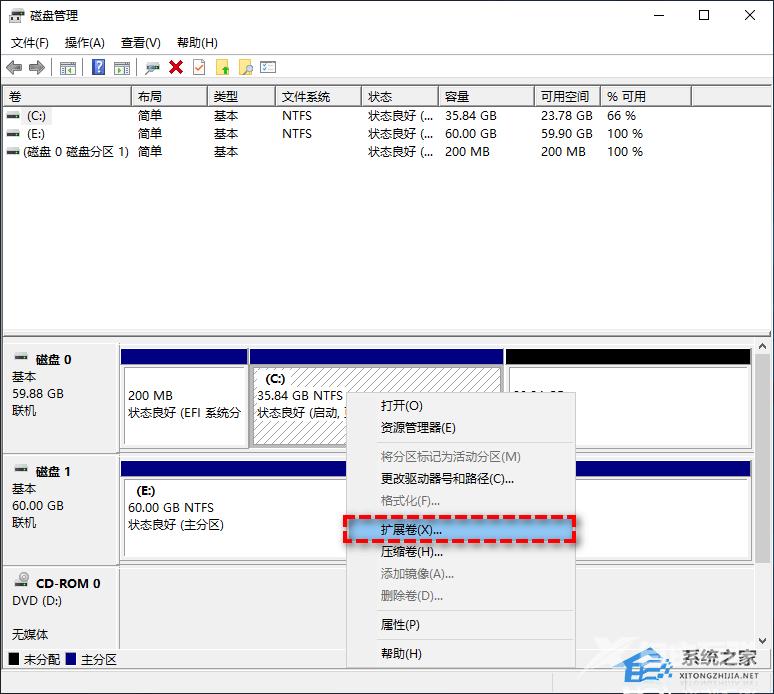Choose 属性(P) from context menu
774x694 pixels.
(461, 625)
